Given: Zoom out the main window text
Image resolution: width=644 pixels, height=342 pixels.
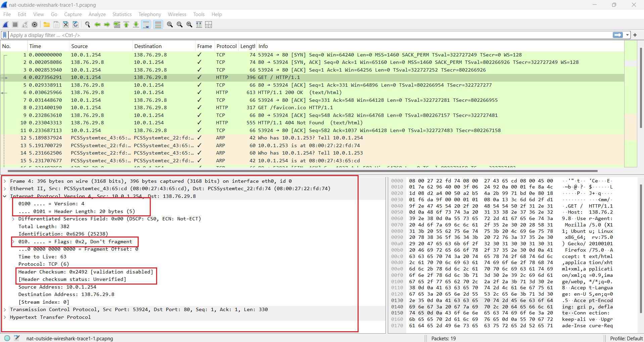Looking at the screenshot, I should [180, 25].
